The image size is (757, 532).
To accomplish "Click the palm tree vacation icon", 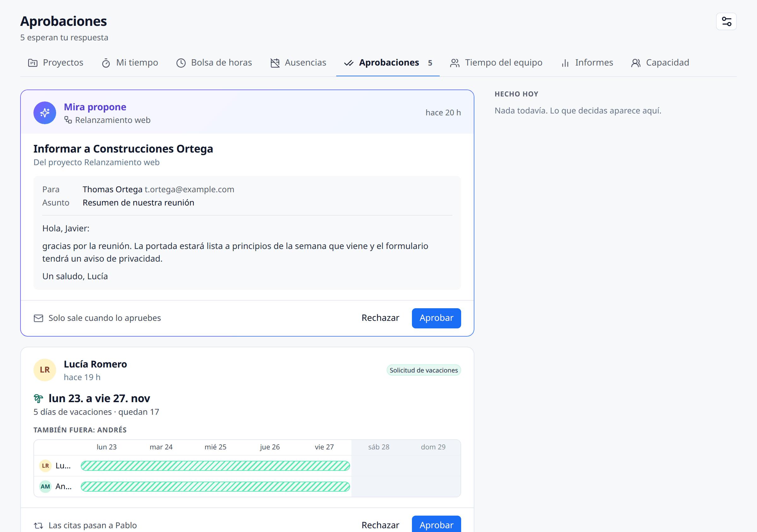I will [38, 398].
